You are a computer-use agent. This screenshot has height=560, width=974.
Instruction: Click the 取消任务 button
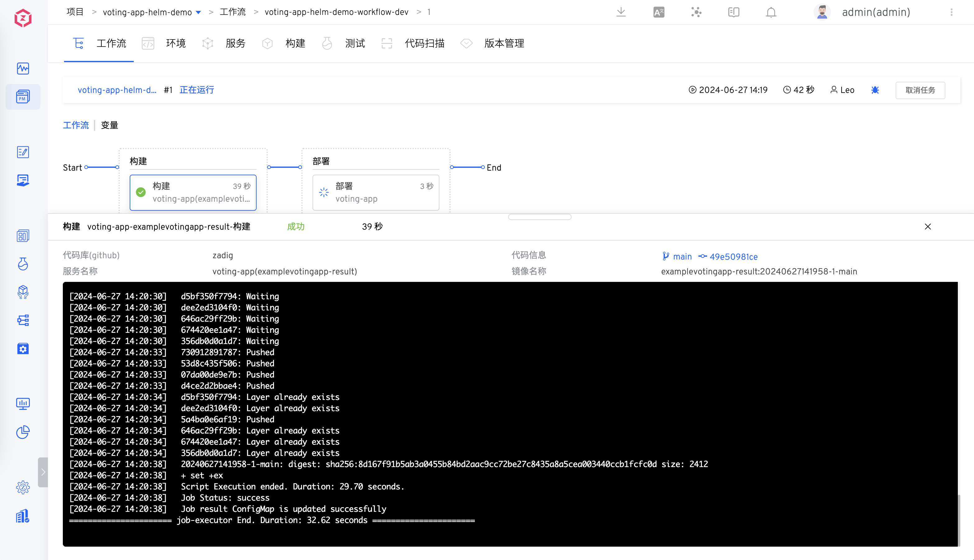(x=920, y=90)
